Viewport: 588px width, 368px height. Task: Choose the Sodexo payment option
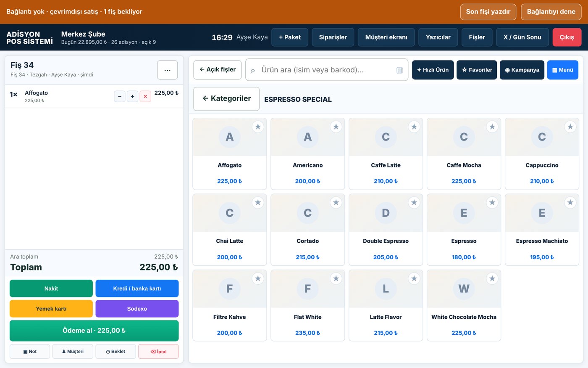click(x=137, y=309)
